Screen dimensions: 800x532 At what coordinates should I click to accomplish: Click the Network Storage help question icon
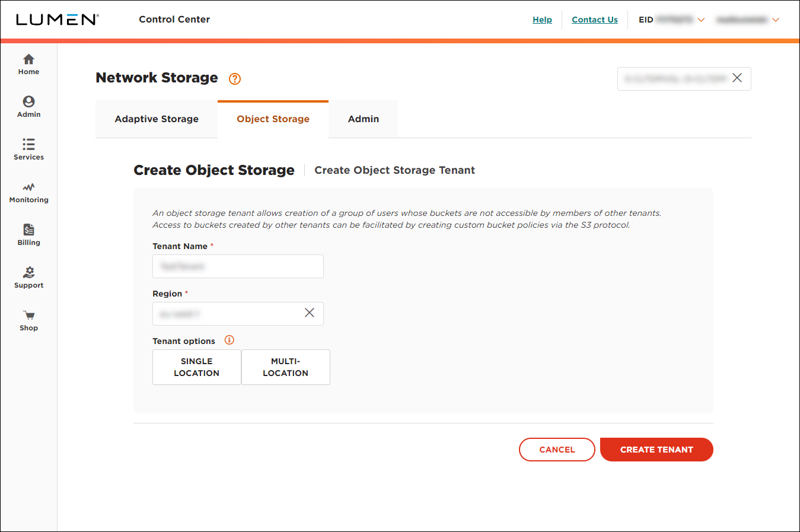[x=235, y=79]
